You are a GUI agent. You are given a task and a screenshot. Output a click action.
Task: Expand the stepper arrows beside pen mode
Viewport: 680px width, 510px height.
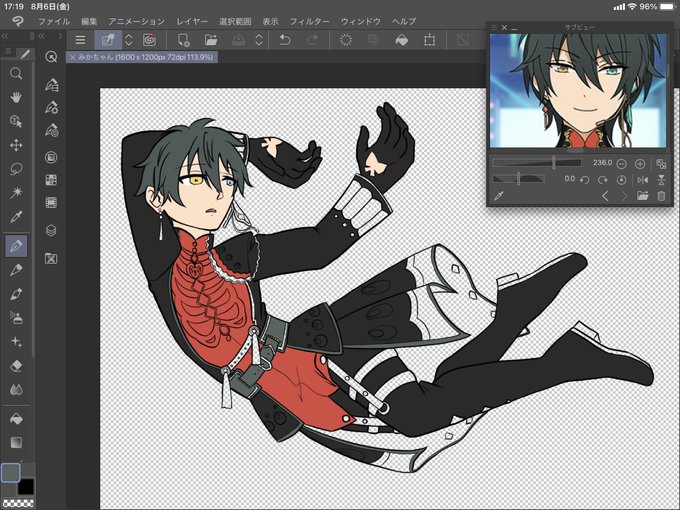pyautogui.click(x=129, y=40)
